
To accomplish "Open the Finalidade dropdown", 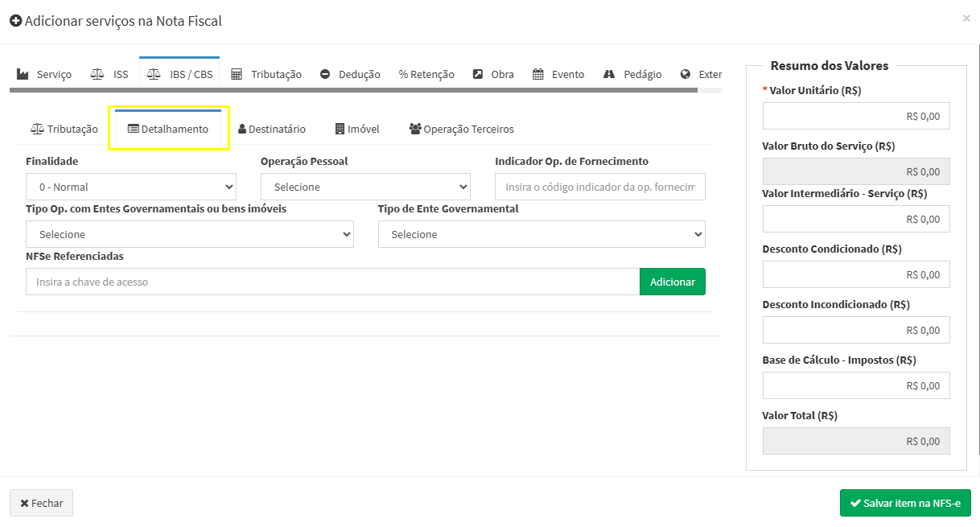I will tap(130, 187).
